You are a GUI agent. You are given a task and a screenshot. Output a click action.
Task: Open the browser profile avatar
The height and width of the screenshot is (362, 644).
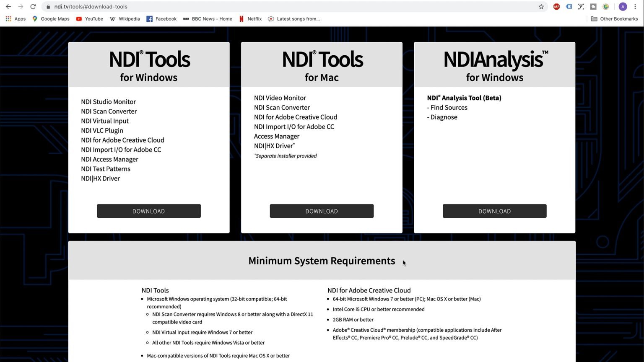pyautogui.click(x=623, y=7)
